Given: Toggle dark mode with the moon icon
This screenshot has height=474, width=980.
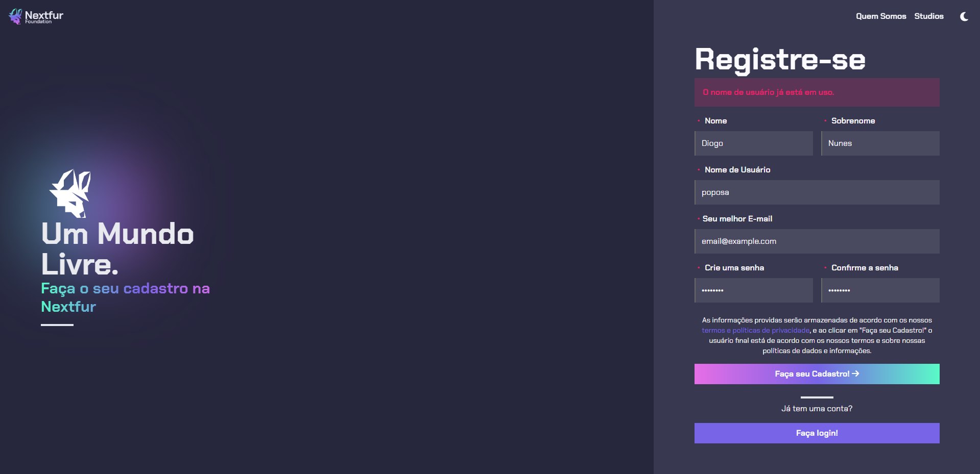Looking at the screenshot, I should [x=964, y=16].
